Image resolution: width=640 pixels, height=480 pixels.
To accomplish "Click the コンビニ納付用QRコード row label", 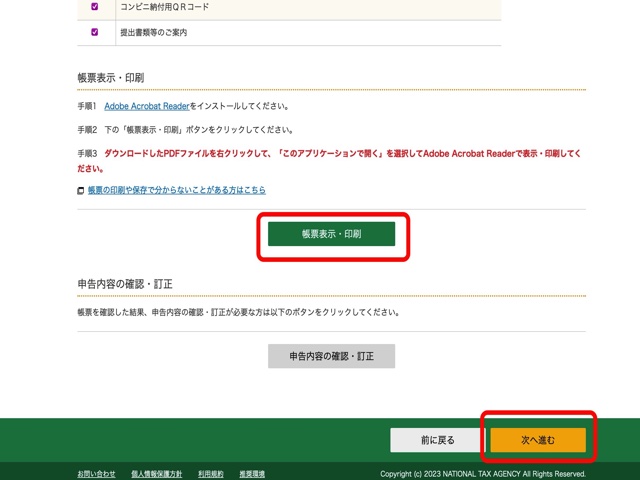I will point(164,7).
